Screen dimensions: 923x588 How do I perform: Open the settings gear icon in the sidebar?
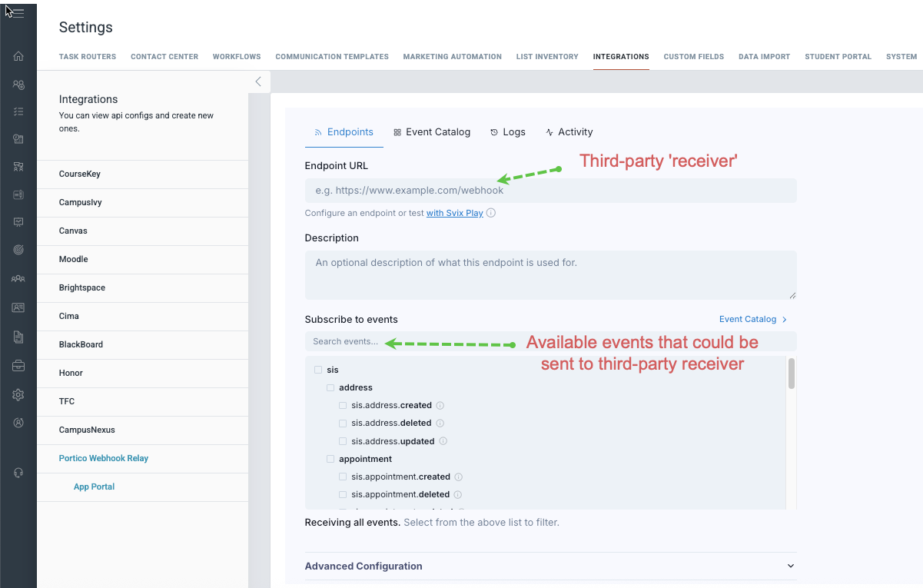click(x=18, y=394)
